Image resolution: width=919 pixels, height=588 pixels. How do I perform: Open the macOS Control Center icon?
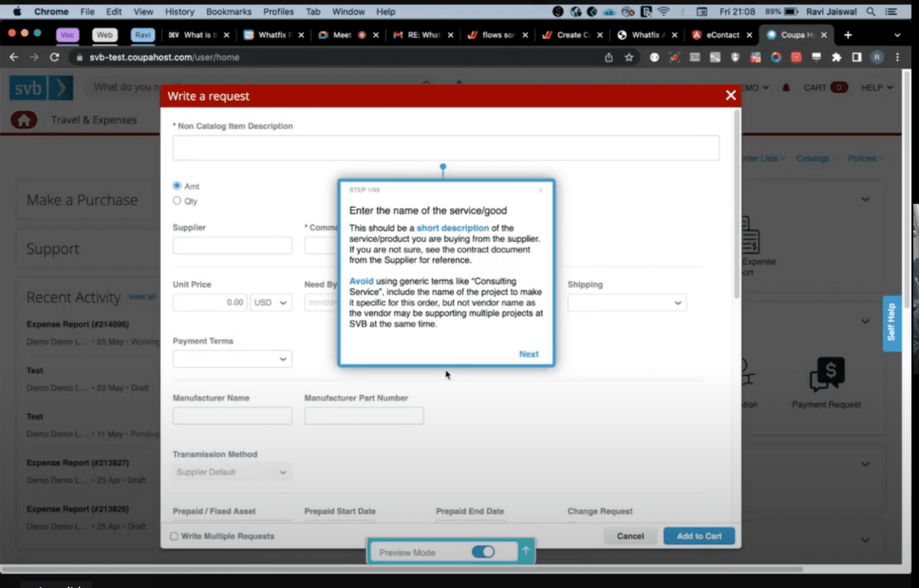(891, 11)
